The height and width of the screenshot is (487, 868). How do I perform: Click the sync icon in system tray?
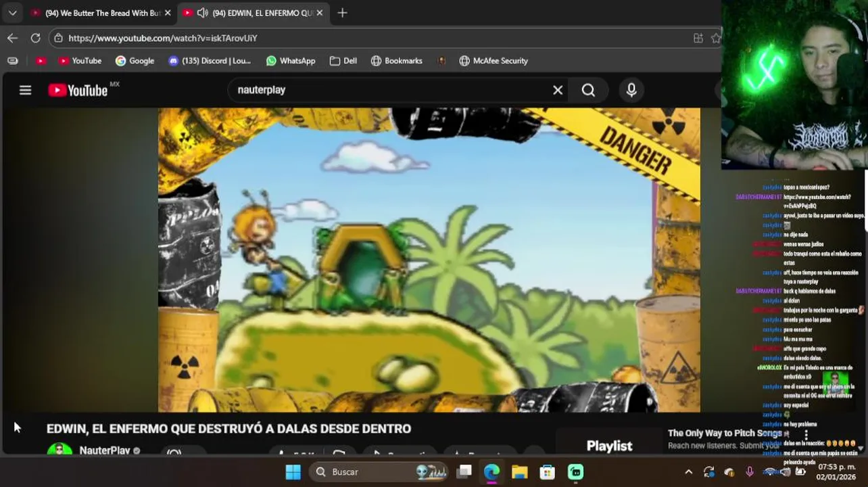click(x=708, y=471)
